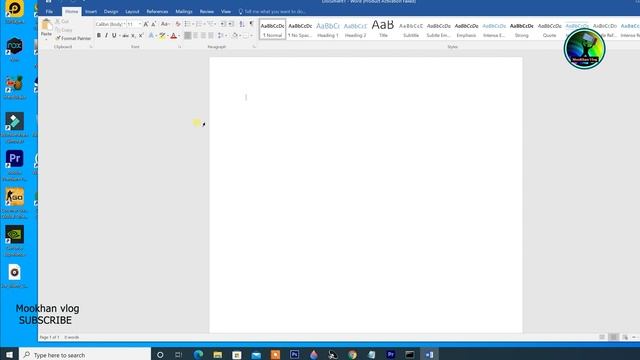The width and height of the screenshot is (640, 360).
Task: Open Task View on the taskbar
Action: pos(178,355)
